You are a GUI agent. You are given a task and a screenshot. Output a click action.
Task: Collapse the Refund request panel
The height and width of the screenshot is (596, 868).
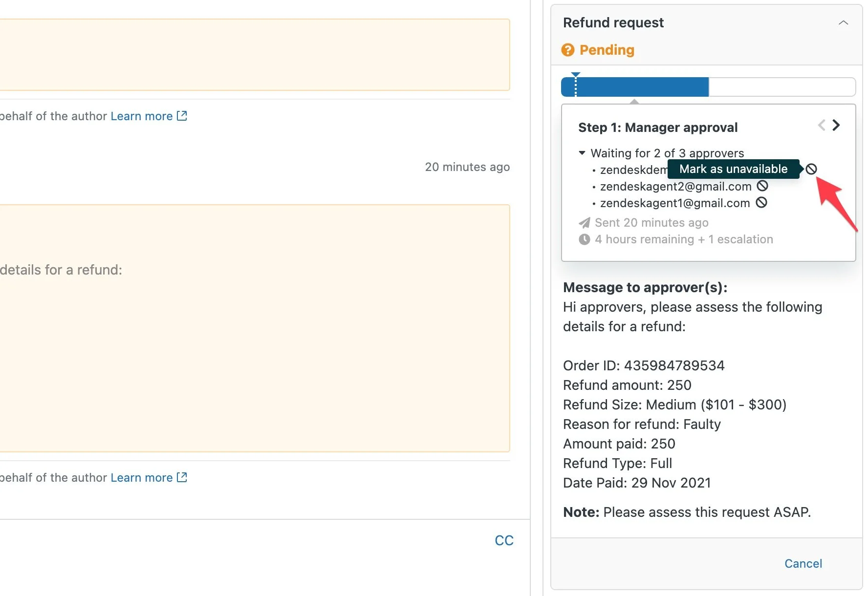843,22
